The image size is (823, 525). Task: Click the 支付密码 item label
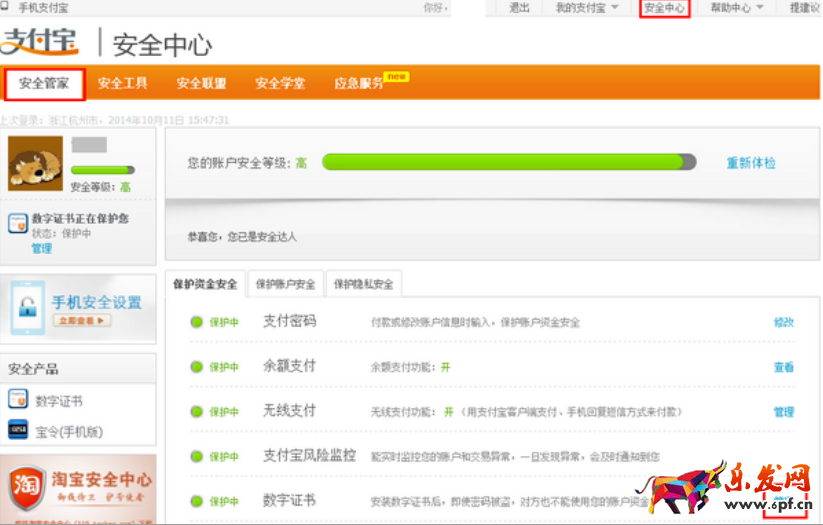click(290, 321)
